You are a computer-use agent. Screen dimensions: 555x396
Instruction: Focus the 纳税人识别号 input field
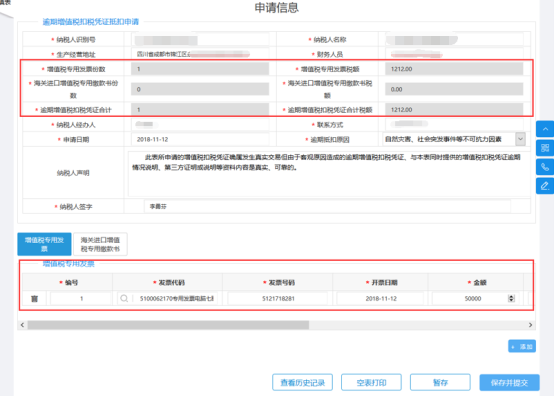click(200, 40)
